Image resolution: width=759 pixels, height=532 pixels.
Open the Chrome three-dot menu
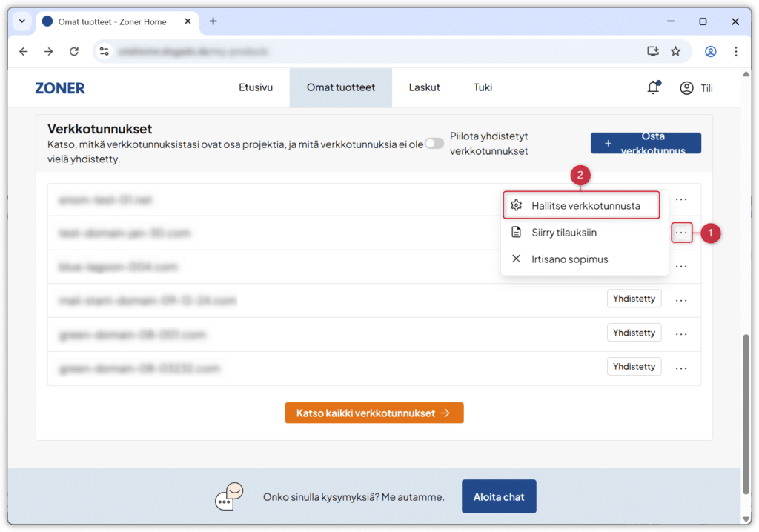735,51
